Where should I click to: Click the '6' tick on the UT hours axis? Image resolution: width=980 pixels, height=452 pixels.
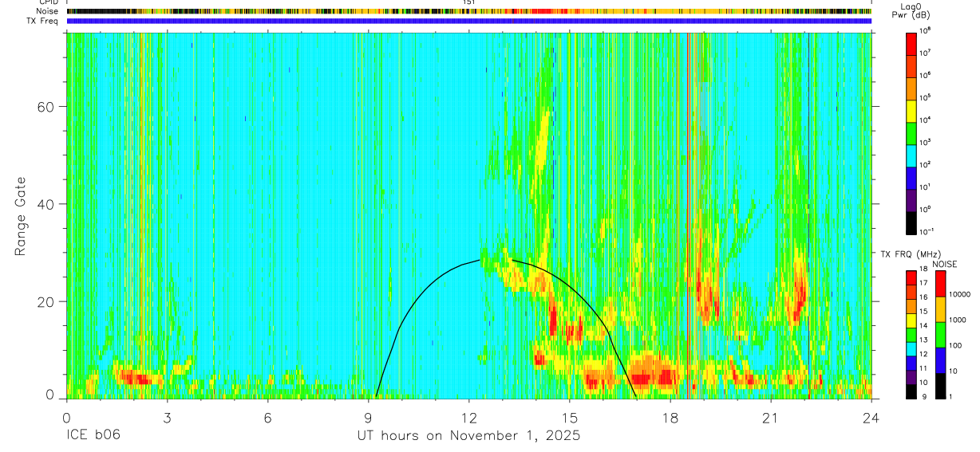(x=267, y=419)
